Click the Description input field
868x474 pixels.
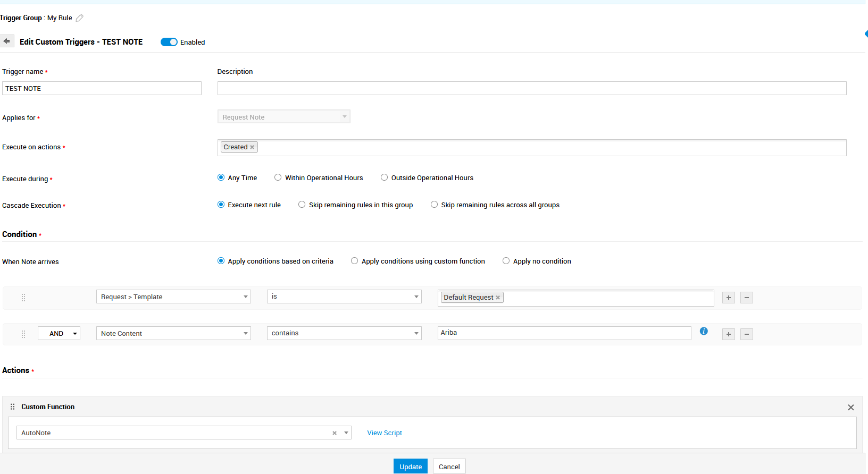click(x=531, y=88)
